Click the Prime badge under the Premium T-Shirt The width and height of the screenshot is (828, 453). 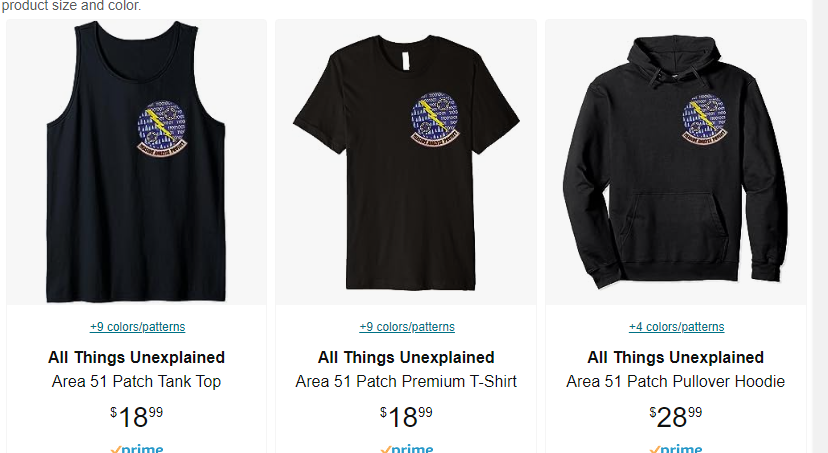click(x=406, y=448)
